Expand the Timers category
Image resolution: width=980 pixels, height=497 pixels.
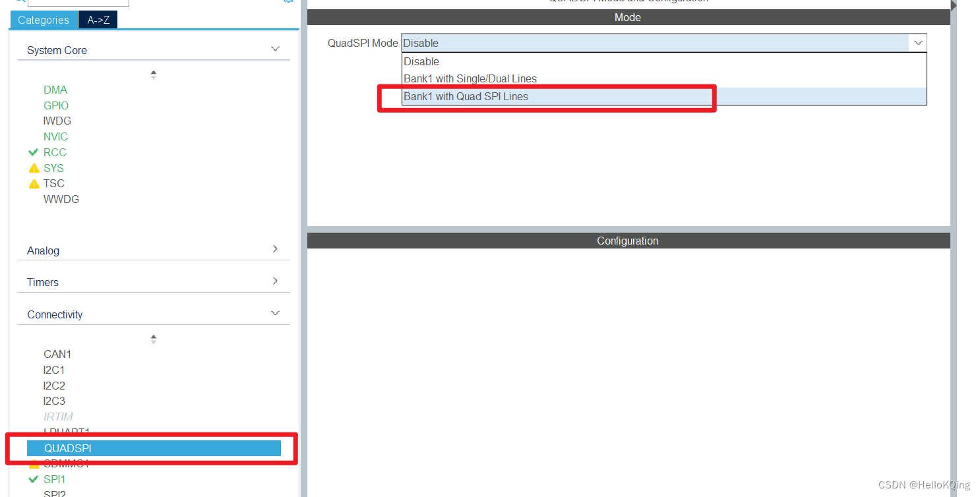tap(276, 281)
